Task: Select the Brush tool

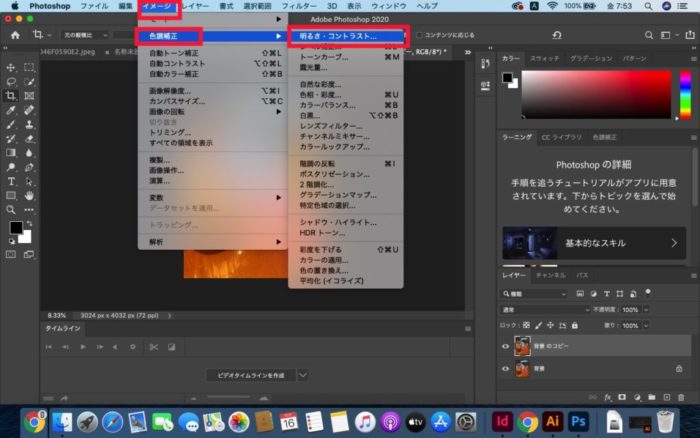Action: 11,125
